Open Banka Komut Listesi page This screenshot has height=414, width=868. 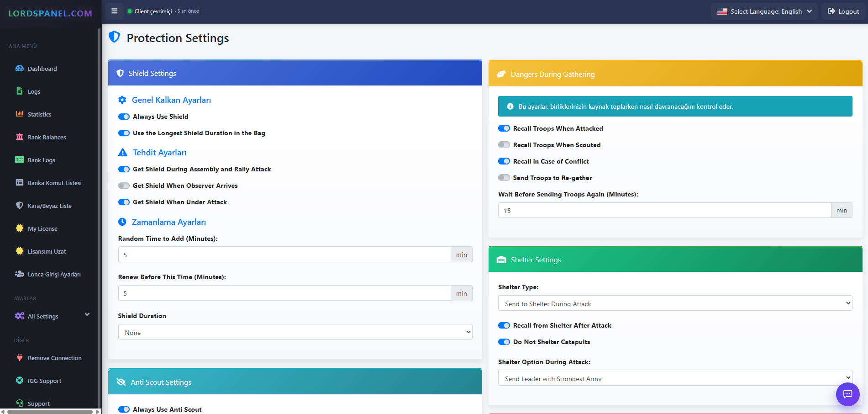[55, 183]
